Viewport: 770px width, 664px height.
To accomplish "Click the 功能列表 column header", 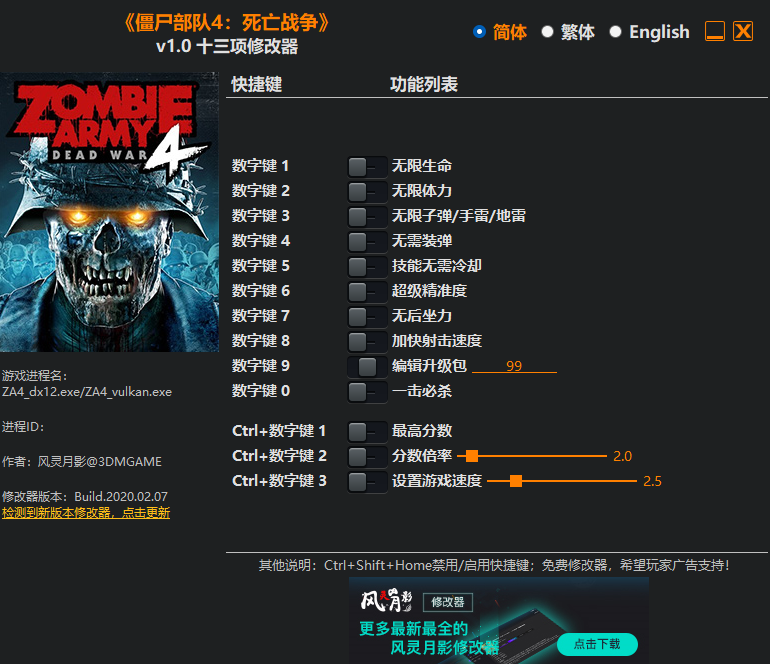I will [424, 84].
